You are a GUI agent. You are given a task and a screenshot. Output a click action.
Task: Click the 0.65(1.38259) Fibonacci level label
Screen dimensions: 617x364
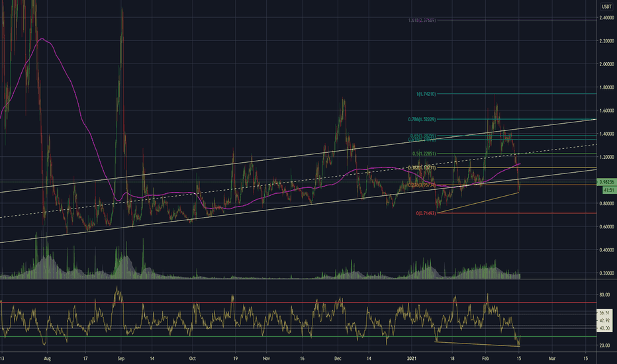click(x=423, y=136)
